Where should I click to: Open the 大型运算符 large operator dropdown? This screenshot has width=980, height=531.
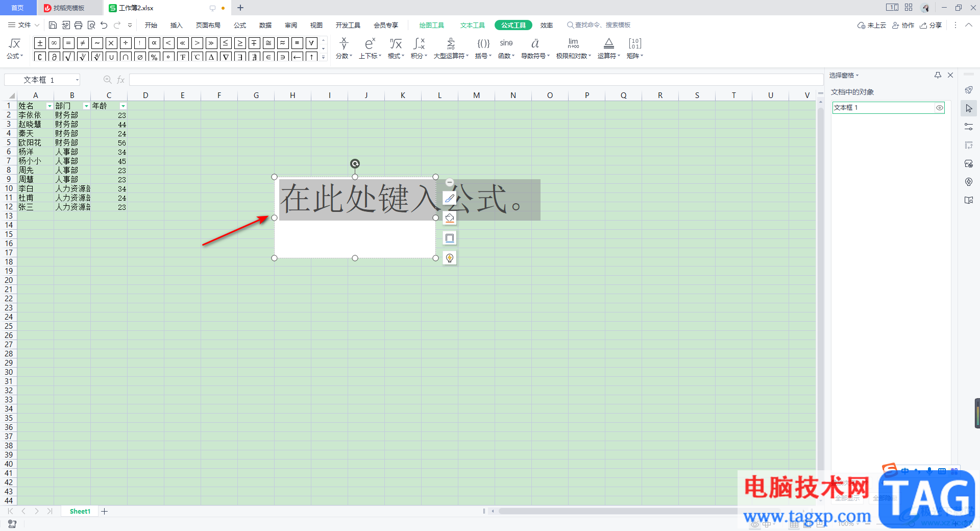point(451,49)
